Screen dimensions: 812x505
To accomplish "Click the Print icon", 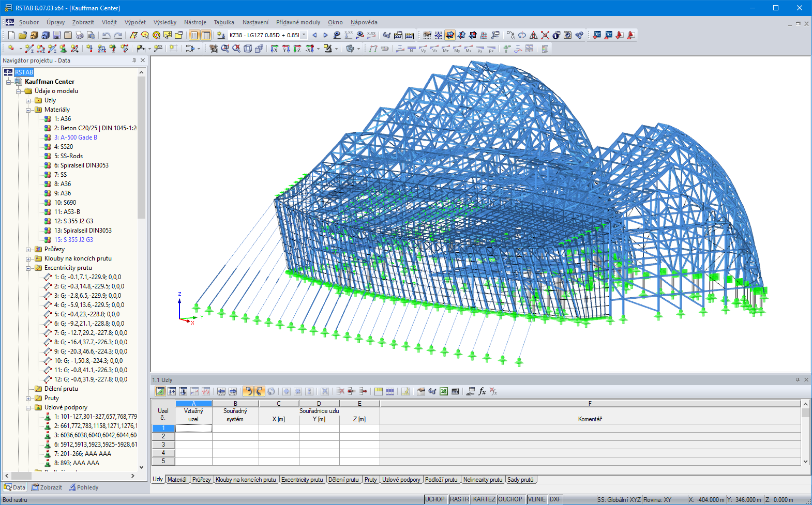I will pos(79,35).
